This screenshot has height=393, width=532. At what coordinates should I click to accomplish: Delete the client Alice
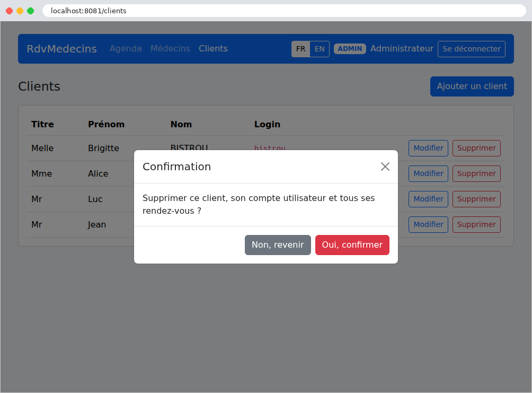pyautogui.click(x=476, y=173)
